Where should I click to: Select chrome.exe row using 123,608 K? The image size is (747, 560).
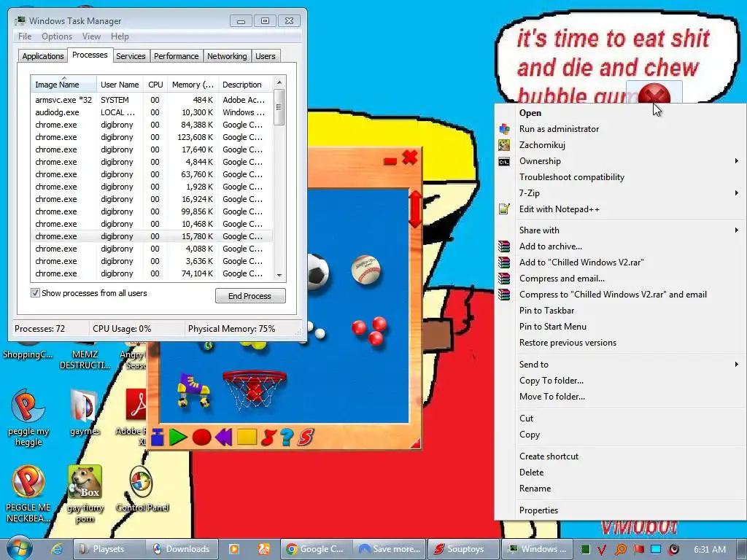(x=152, y=137)
